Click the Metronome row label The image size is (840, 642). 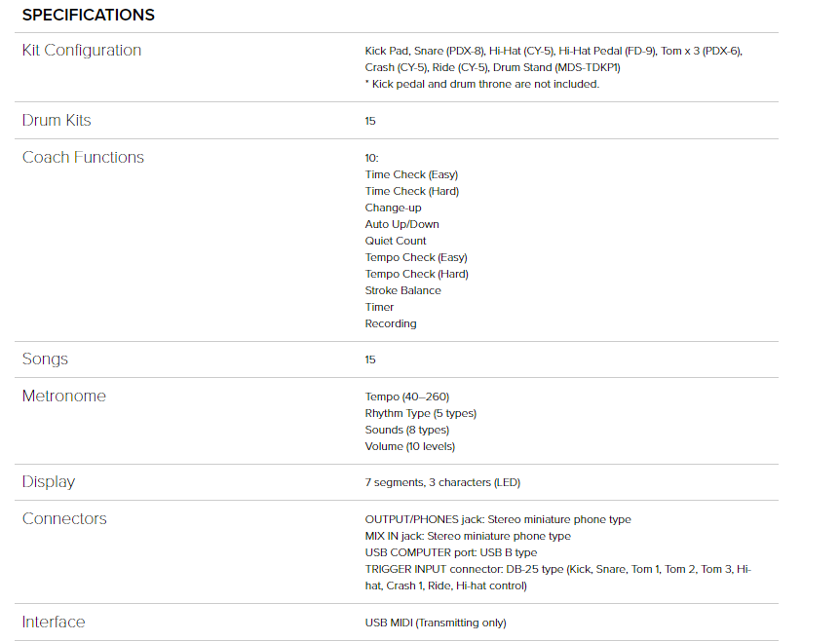(x=64, y=397)
